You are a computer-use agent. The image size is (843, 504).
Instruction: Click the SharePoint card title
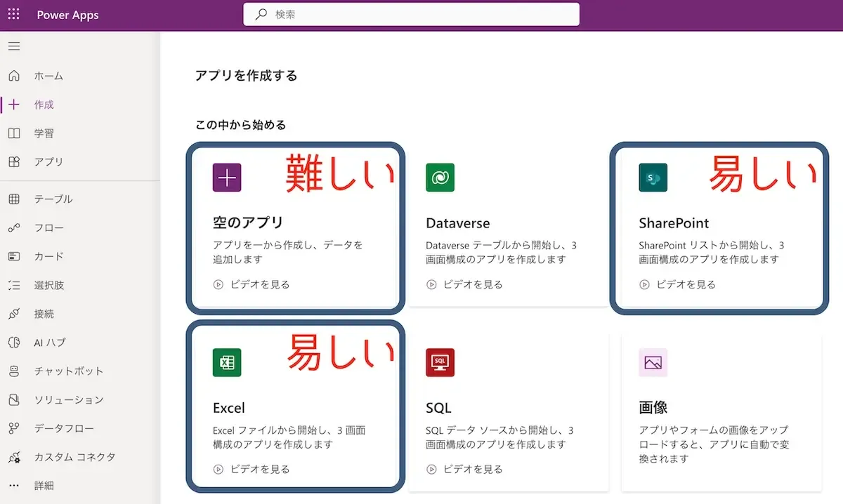point(674,223)
